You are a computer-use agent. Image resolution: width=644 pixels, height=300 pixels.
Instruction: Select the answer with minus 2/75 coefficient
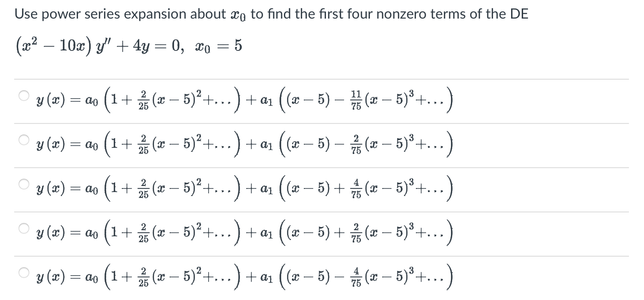[x=24, y=139]
